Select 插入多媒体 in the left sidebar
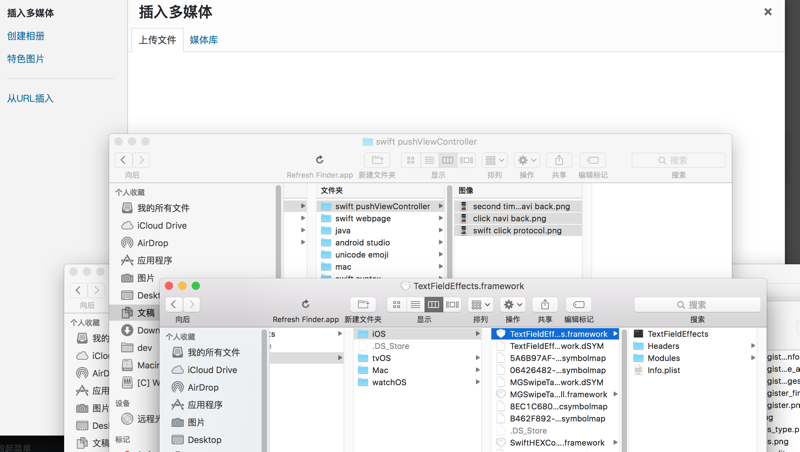 tap(31, 13)
